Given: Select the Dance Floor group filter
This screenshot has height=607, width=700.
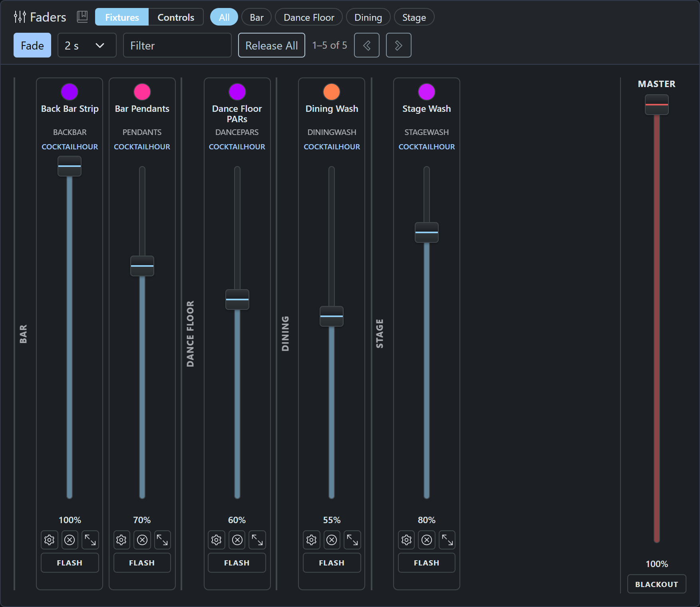Looking at the screenshot, I should [x=309, y=17].
